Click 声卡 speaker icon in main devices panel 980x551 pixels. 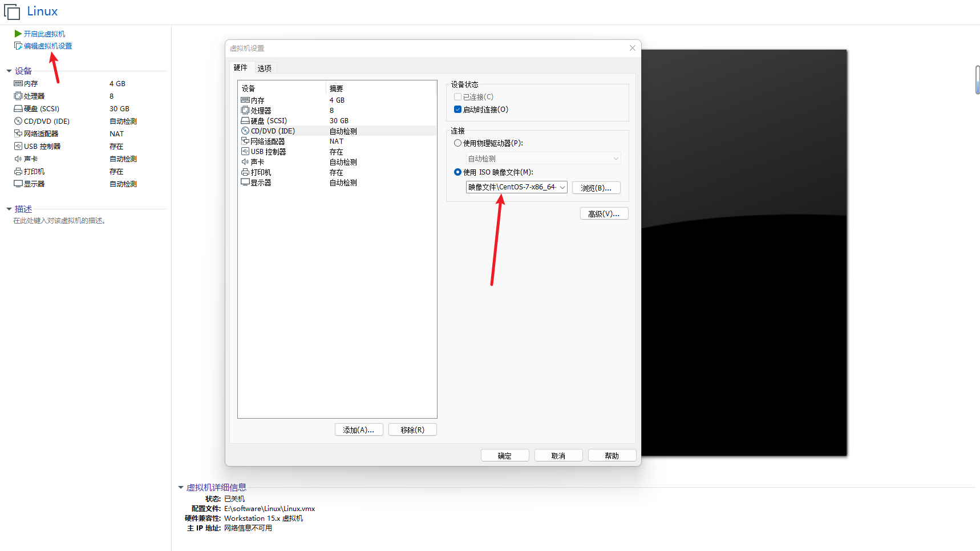[18, 159]
